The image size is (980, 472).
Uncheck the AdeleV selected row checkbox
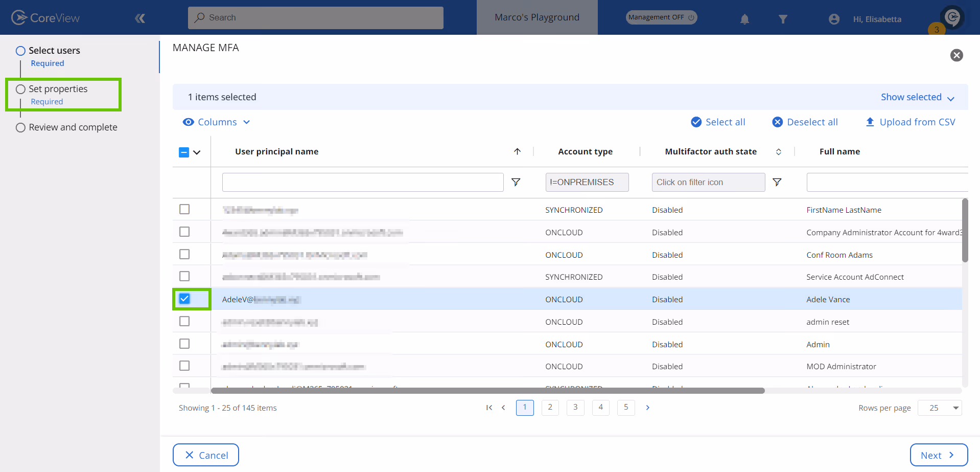184,299
